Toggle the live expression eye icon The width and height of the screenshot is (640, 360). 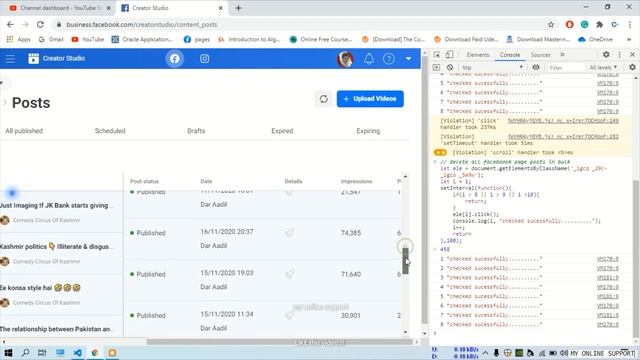click(x=536, y=67)
